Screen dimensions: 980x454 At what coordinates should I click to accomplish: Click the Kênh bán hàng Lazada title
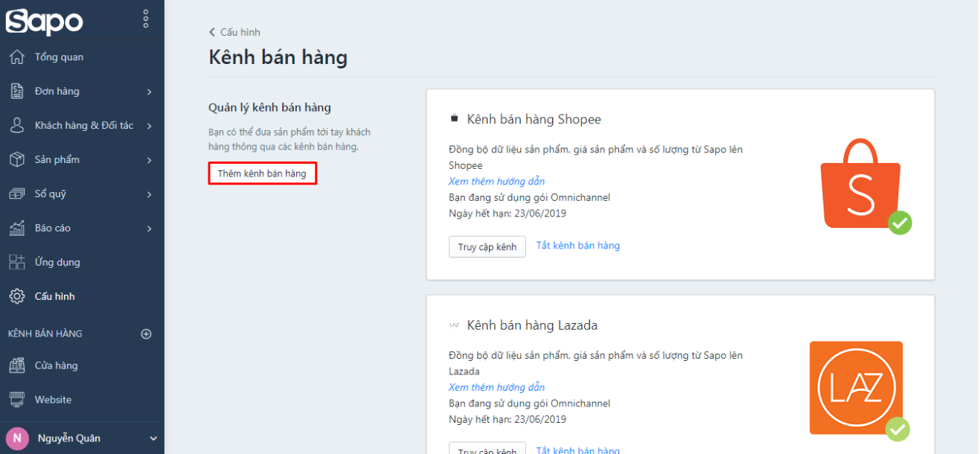[x=532, y=325]
